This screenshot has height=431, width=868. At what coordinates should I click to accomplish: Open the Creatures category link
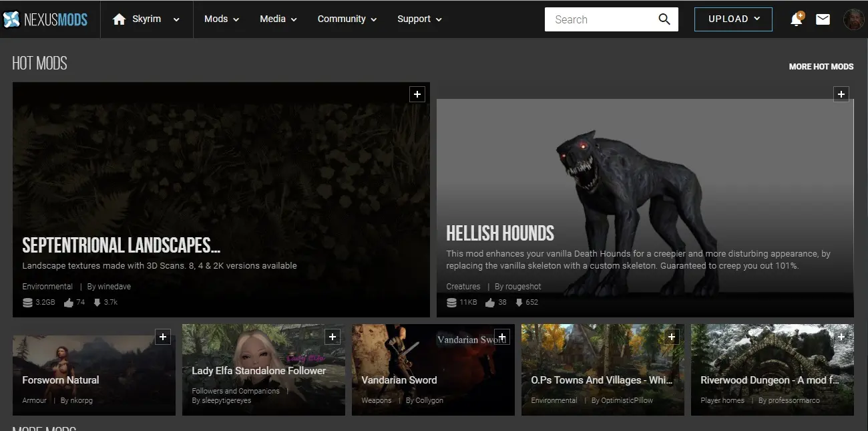(x=463, y=287)
